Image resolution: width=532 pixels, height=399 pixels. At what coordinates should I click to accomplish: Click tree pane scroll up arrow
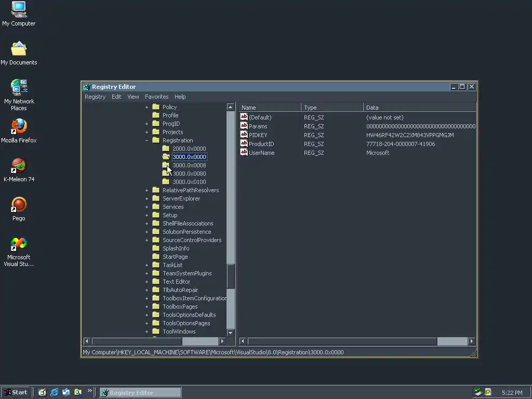[230, 107]
